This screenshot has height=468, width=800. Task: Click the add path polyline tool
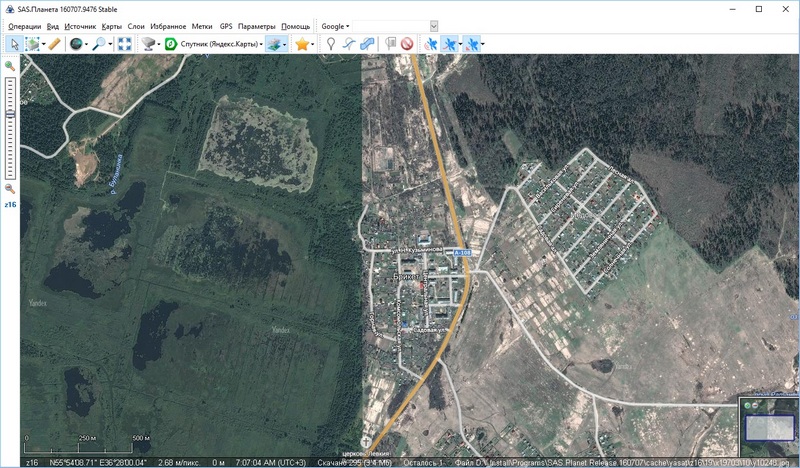tap(349, 44)
